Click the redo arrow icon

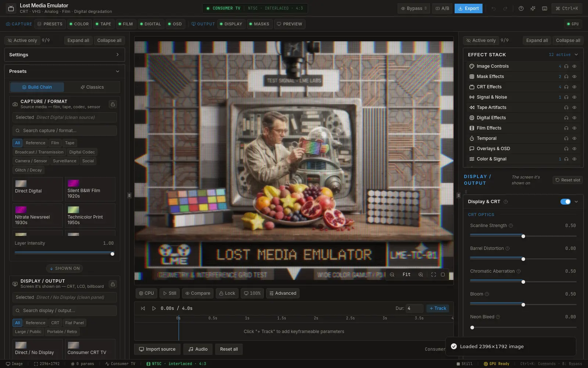tap(505, 8)
